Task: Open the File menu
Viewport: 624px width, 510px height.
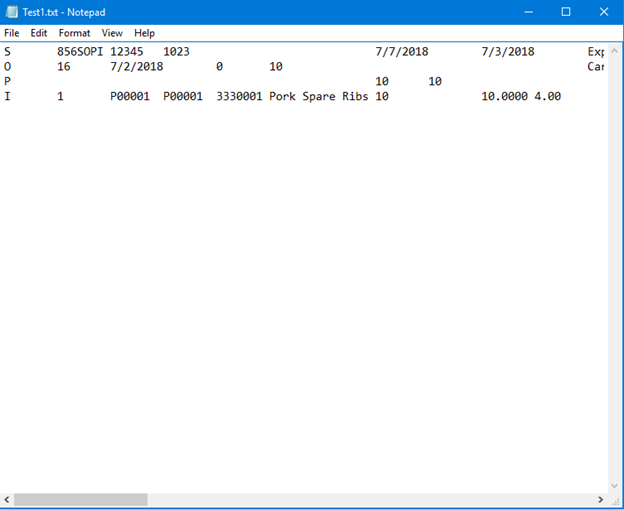Action: pyautogui.click(x=12, y=33)
